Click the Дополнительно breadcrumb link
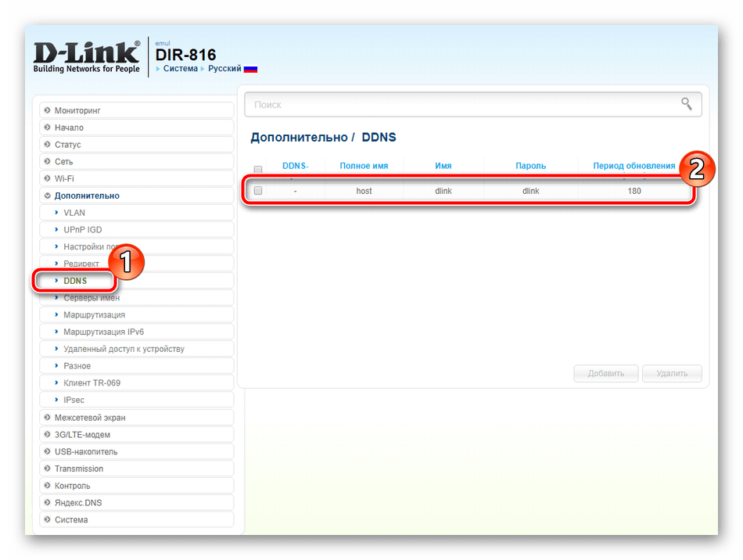743x560 pixels. 299,138
